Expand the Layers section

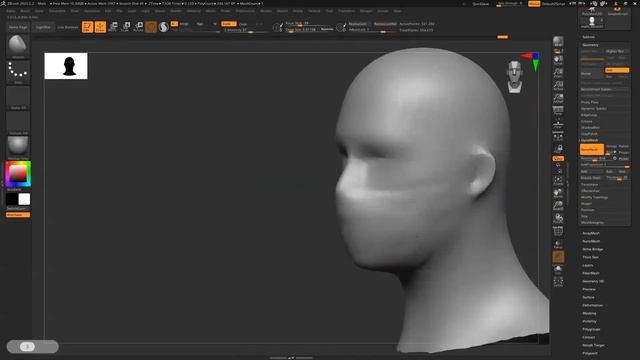[588, 265]
